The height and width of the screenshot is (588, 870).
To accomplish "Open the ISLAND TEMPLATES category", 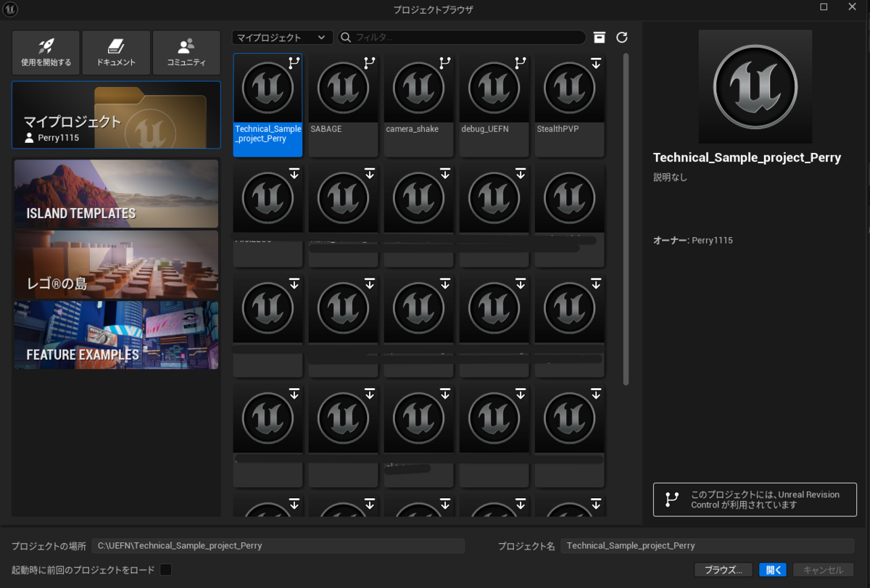I will [116, 194].
